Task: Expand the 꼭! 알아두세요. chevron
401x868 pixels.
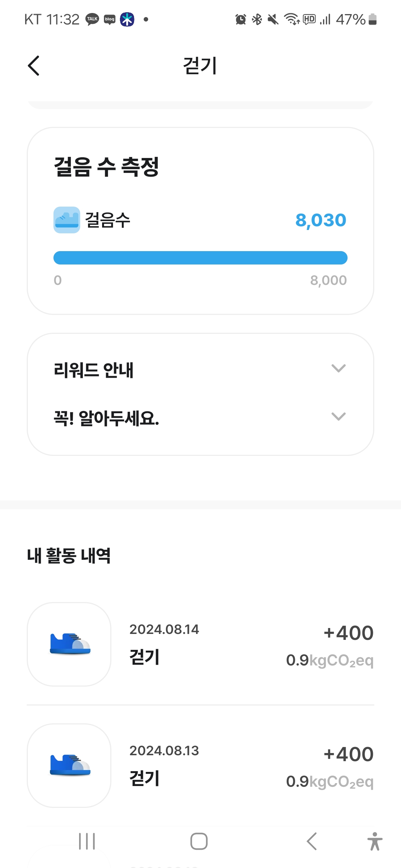Action: (338, 417)
